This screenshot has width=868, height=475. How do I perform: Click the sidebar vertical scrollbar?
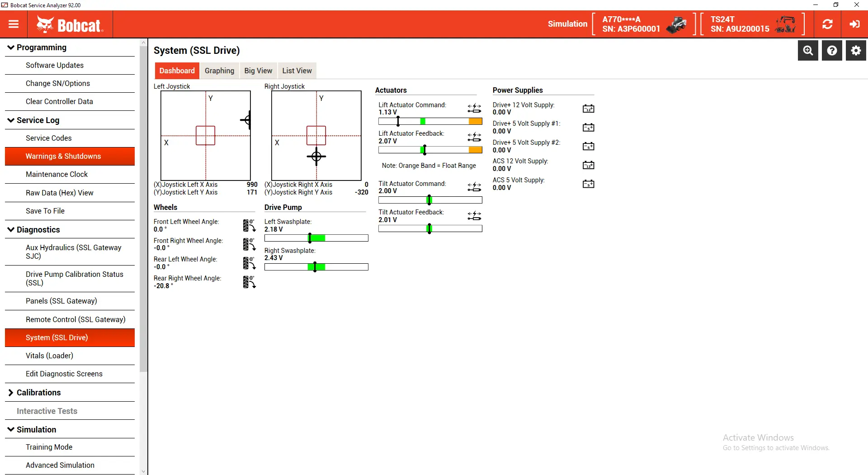click(x=143, y=208)
